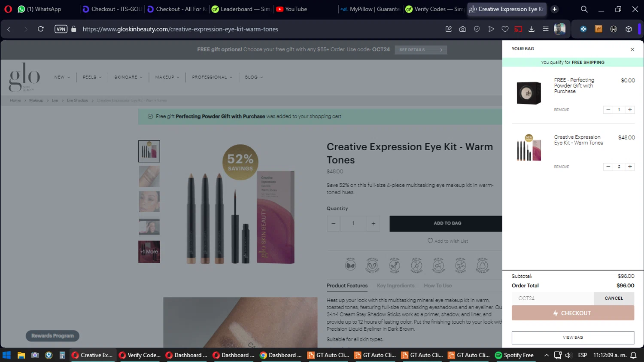644x362 pixels.
Task: Click the Opera menu icon
Action: tap(8, 9)
